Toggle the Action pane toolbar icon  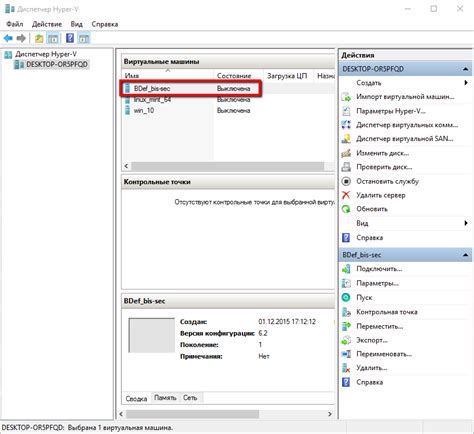pyautogui.click(x=84, y=38)
